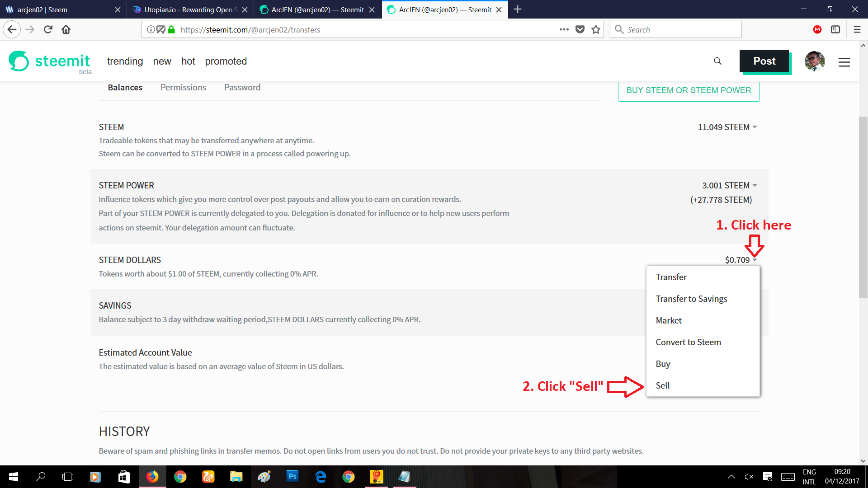Image resolution: width=868 pixels, height=488 pixels.
Task: Click the browser home icon
Action: tap(66, 30)
